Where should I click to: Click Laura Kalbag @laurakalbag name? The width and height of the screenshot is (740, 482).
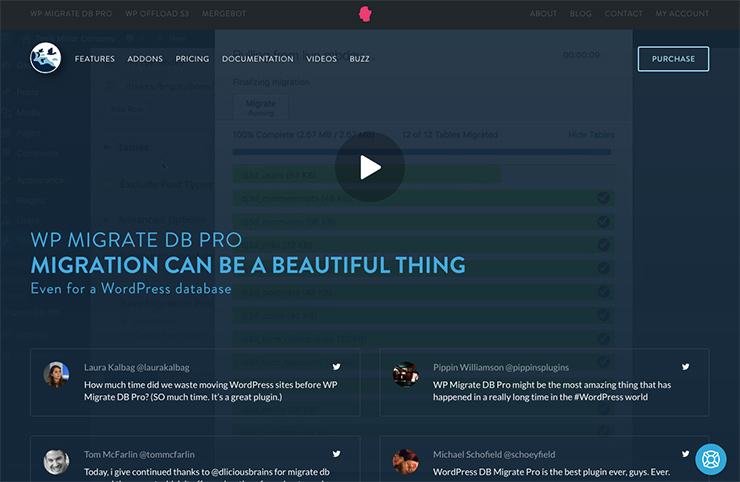click(137, 367)
